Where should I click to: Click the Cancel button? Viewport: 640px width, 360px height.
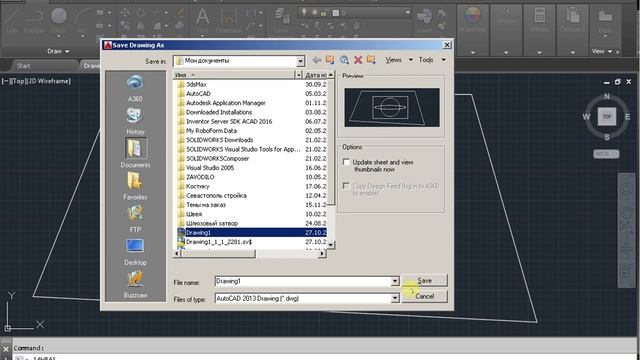point(424,296)
